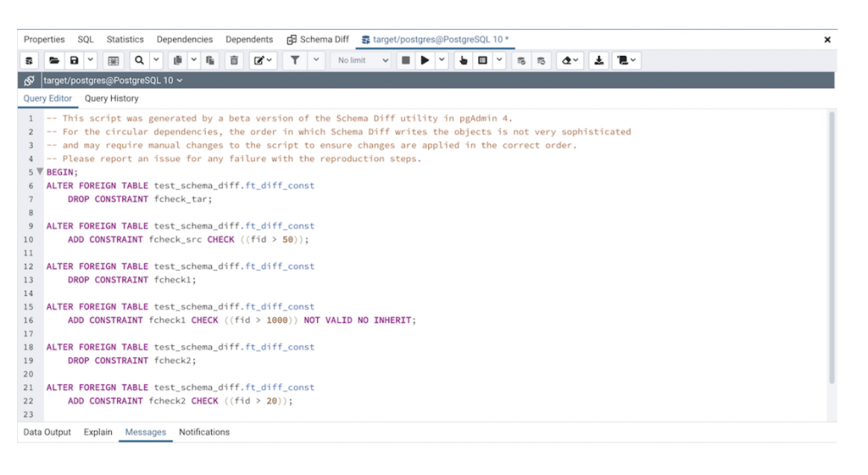Select the Data Output tab
Screen dimensions: 868x475
tap(47, 432)
